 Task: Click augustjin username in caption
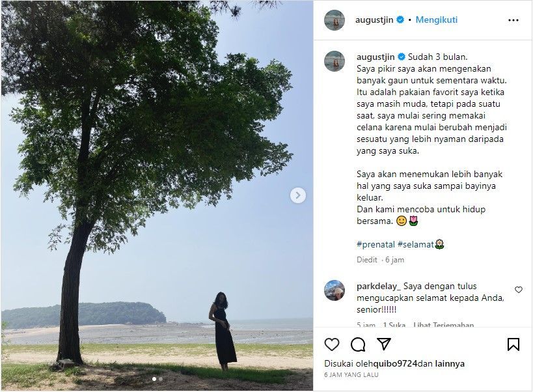[376, 57]
